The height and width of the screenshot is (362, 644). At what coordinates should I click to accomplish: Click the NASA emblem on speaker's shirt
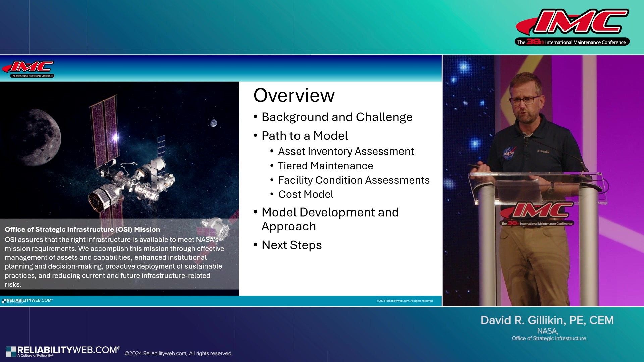508,153
